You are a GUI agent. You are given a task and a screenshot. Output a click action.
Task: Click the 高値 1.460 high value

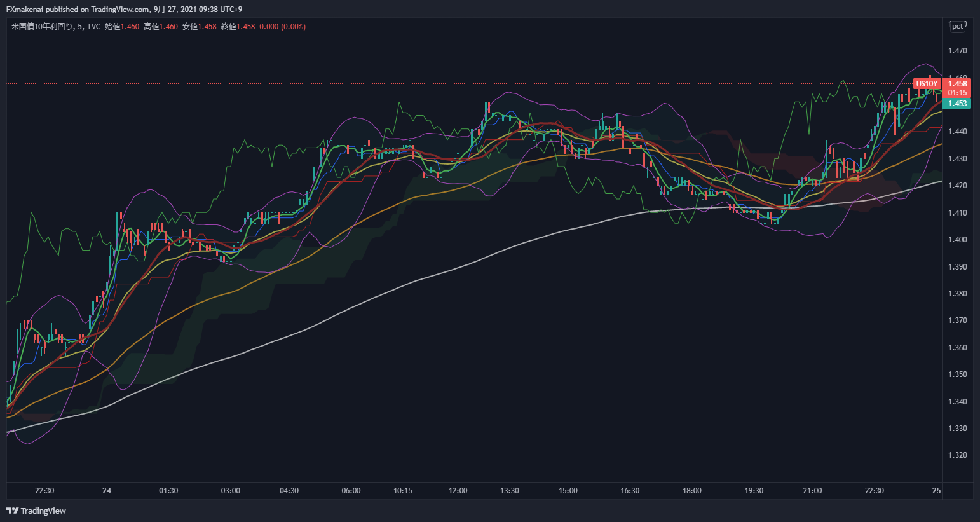(x=161, y=27)
